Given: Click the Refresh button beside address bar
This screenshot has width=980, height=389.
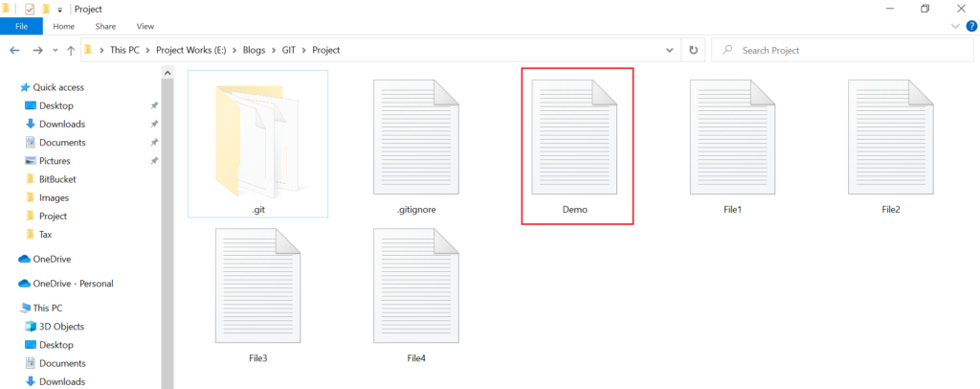Looking at the screenshot, I should 693,50.
